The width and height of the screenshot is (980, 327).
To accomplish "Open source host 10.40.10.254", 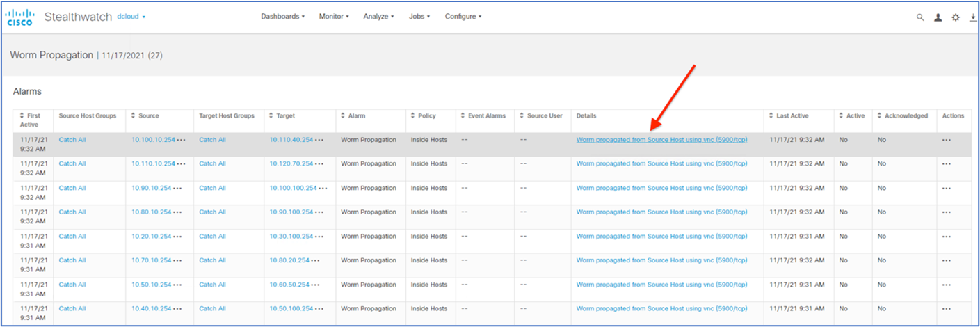I will [x=151, y=309].
